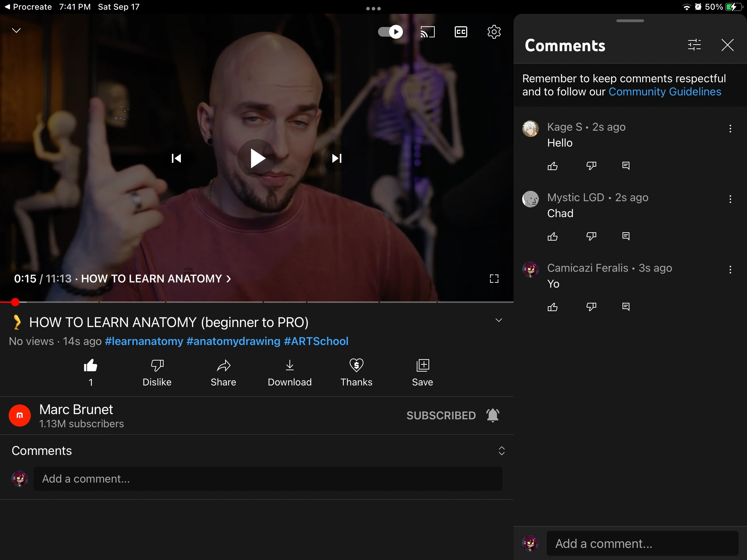Screen dimensions: 747x560
Task: Open comment sort filter options
Action: (694, 45)
